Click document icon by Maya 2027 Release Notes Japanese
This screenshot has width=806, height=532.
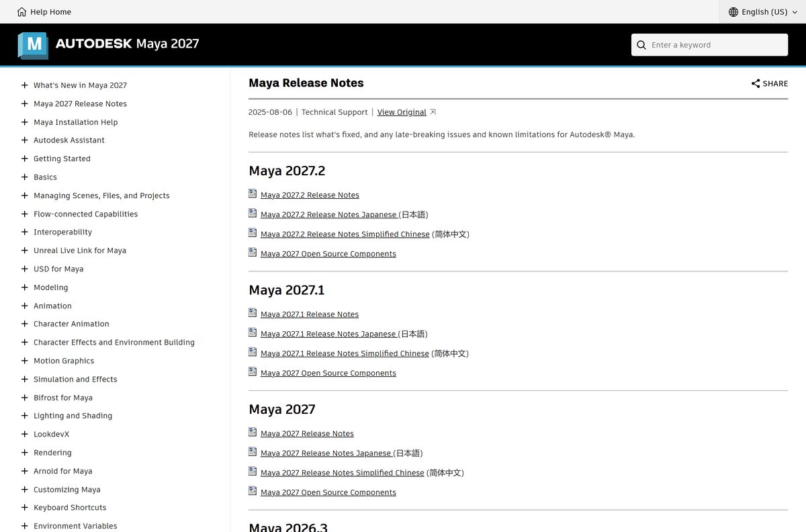[253, 451]
